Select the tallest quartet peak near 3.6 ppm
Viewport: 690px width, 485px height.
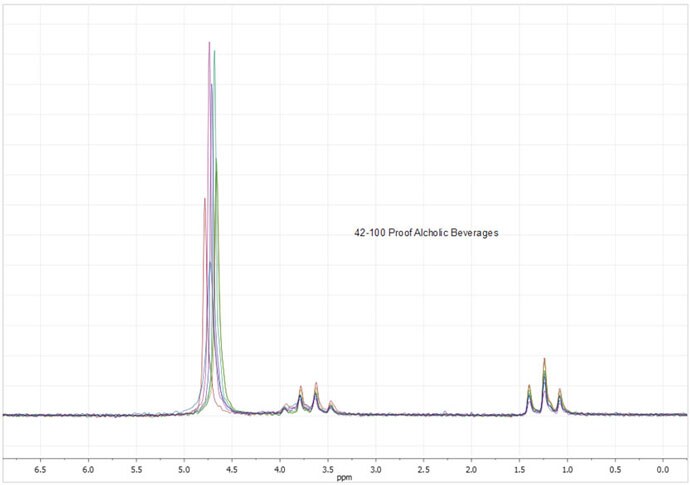316,383
